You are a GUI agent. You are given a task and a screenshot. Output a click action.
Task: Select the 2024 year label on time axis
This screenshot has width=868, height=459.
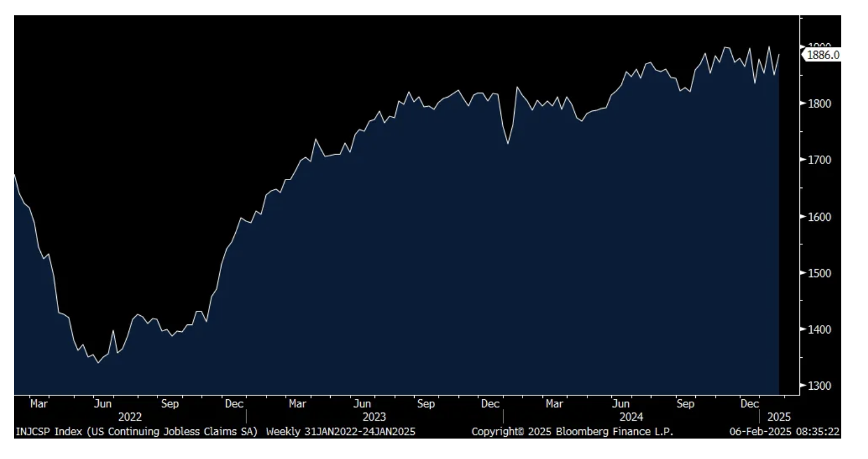pos(631,418)
